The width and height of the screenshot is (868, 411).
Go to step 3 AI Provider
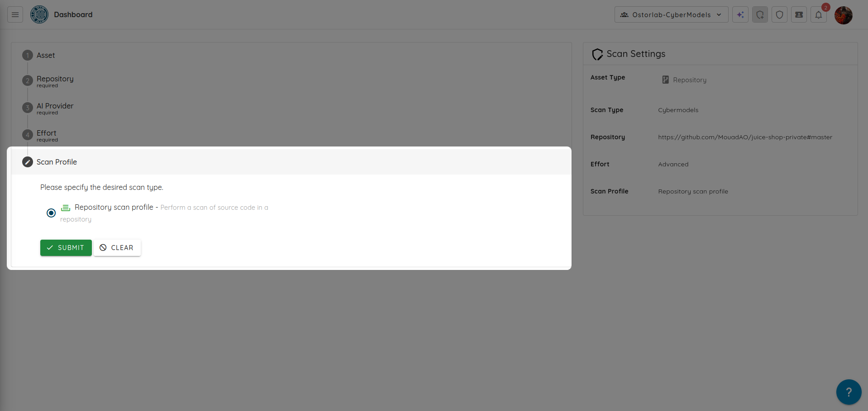[x=48, y=108]
